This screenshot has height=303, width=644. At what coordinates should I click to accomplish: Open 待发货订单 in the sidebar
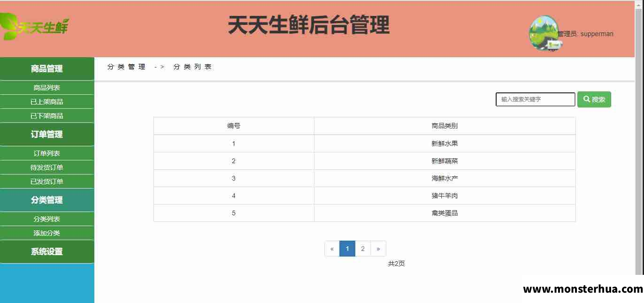47,167
